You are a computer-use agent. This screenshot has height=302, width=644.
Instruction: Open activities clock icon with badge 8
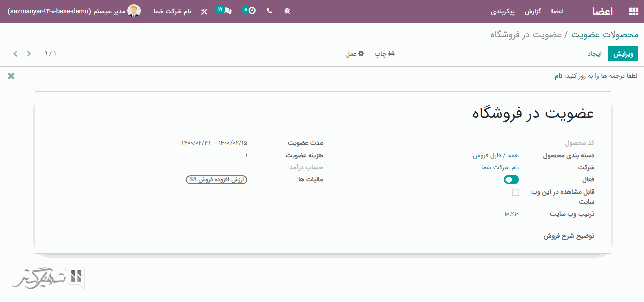(250, 11)
